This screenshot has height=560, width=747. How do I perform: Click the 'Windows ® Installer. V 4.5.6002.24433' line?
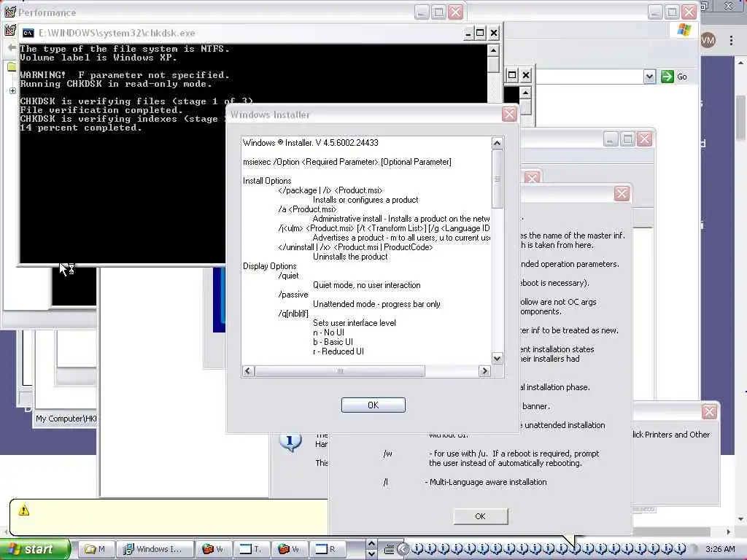pyautogui.click(x=311, y=143)
